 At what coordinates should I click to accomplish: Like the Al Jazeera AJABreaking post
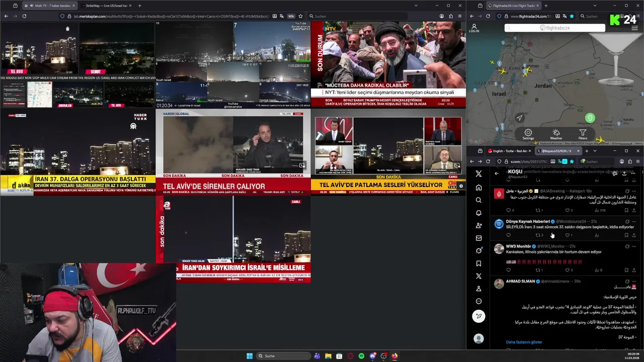tap(568, 210)
